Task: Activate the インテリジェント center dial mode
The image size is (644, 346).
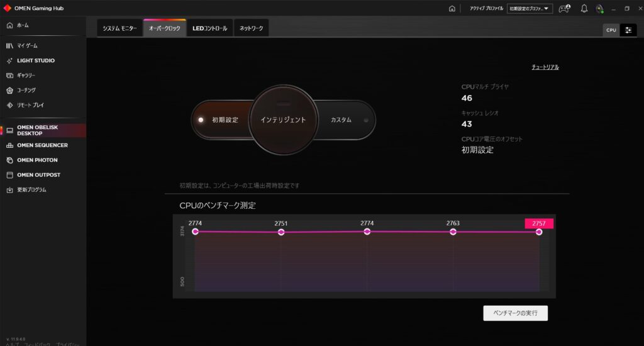Action: (x=283, y=120)
